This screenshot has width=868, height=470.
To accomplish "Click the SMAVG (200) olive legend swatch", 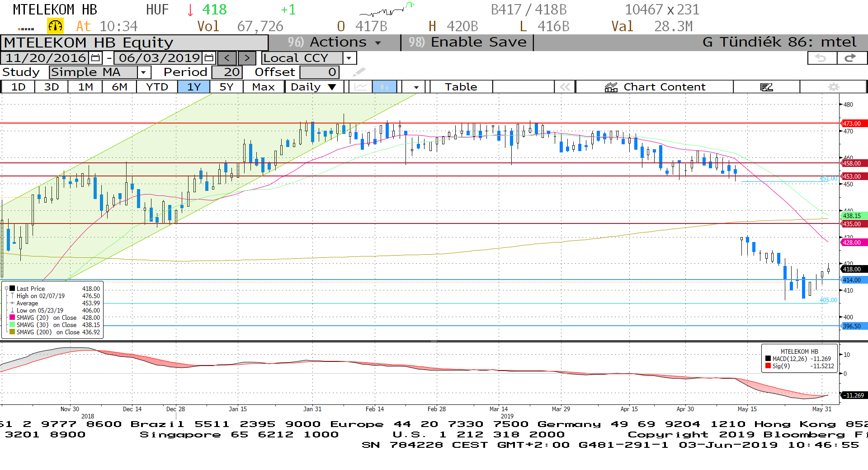I will click(x=12, y=332).
